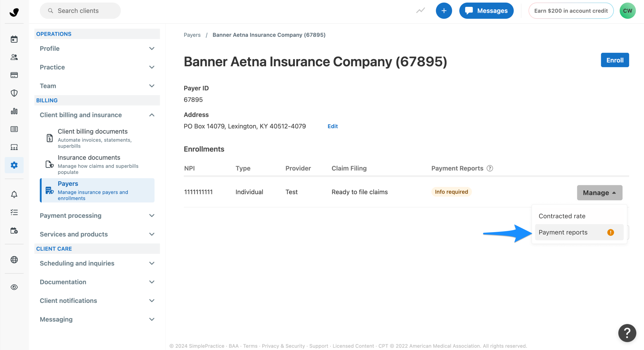The width and height of the screenshot is (644, 350).
Task: Open the Support footer link
Action: click(x=319, y=346)
